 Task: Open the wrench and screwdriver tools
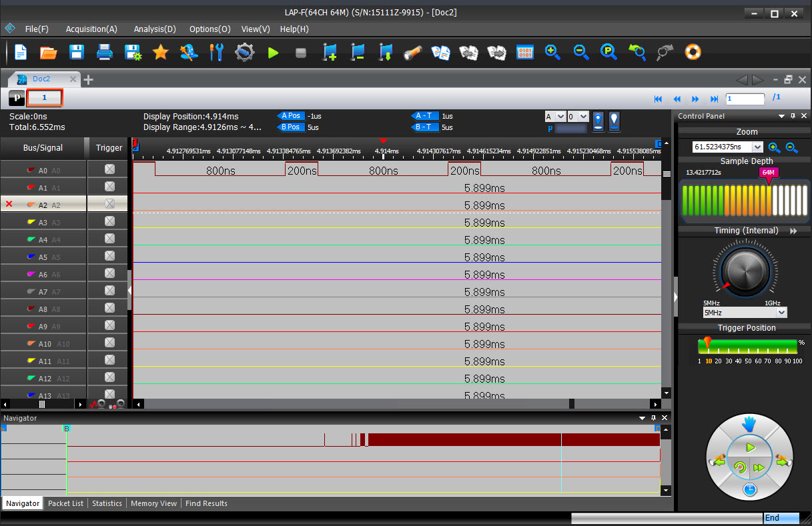click(216, 52)
